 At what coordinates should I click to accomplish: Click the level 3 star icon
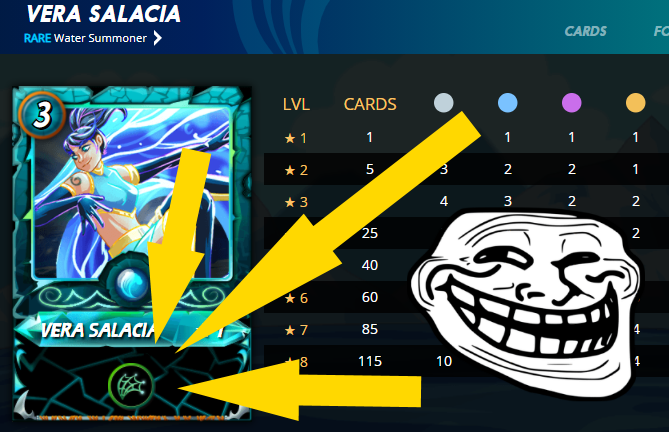click(290, 202)
